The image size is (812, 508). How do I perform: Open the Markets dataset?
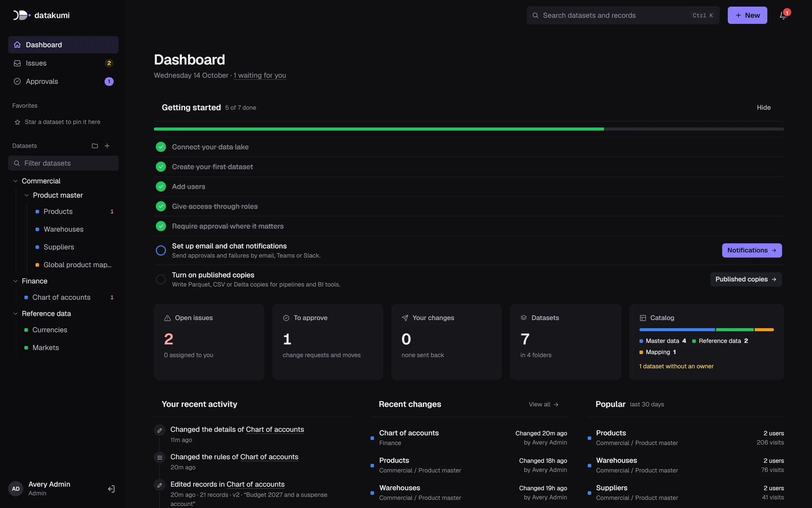[69, 347]
